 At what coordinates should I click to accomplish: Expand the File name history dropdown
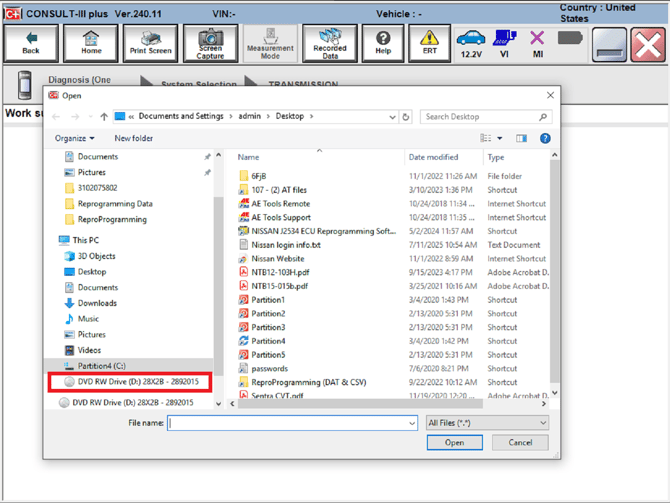pyautogui.click(x=412, y=423)
